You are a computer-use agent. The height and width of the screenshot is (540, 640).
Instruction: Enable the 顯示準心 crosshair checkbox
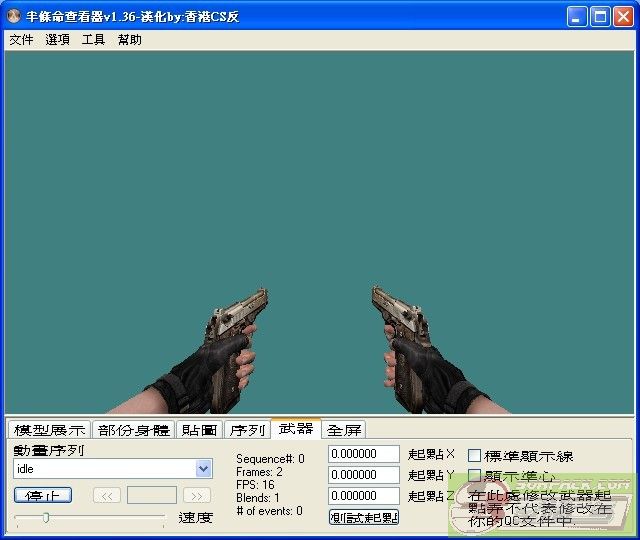474,475
